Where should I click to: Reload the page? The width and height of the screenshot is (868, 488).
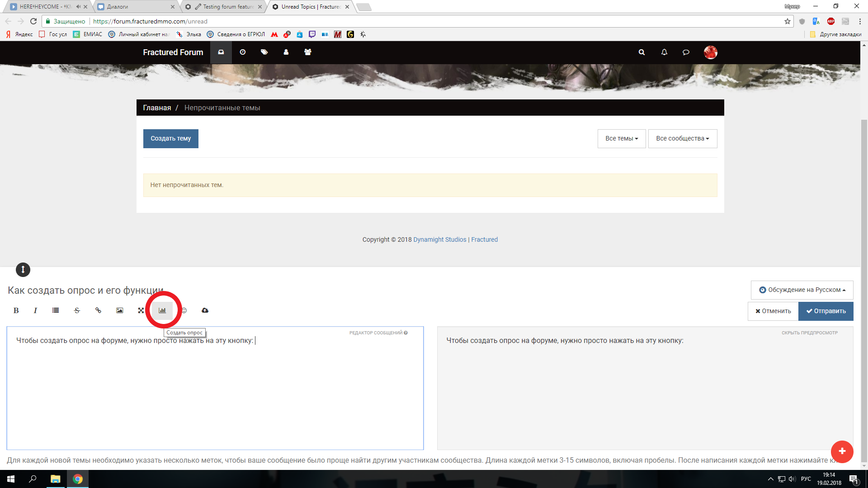coord(33,21)
